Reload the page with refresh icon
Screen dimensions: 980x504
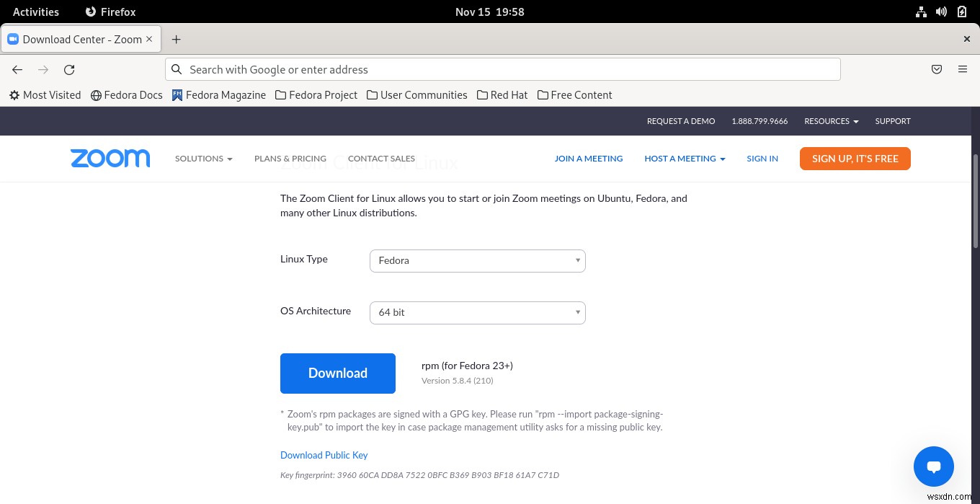69,70
